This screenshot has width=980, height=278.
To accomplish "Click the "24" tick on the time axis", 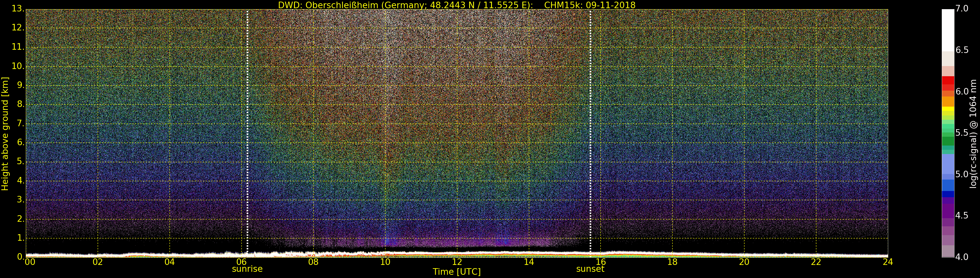I will [x=888, y=262].
